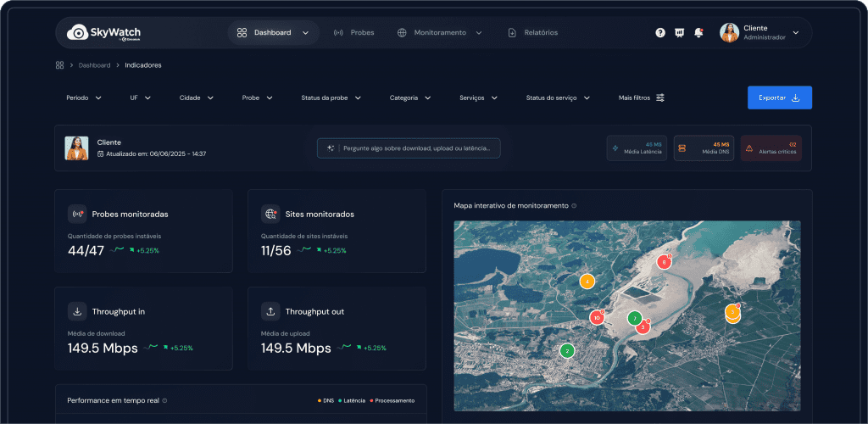
Task: Open Mais filtros options
Action: coord(641,98)
